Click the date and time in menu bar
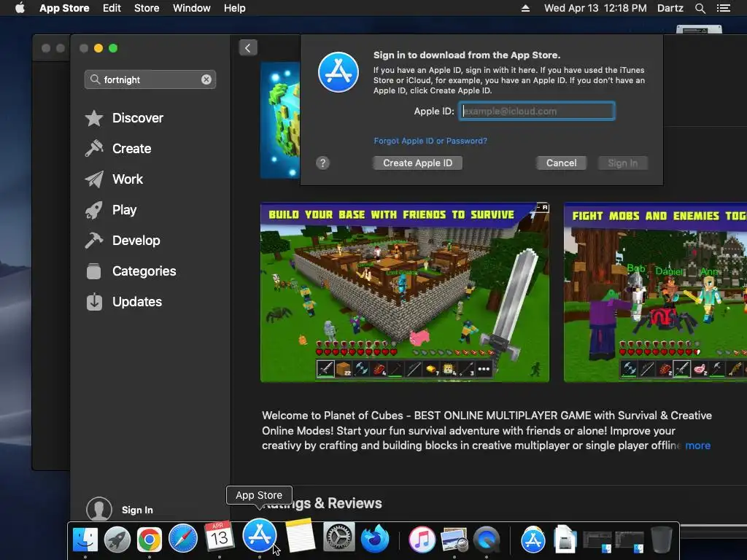This screenshot has width=747, height=560. [x=595, y=8]
